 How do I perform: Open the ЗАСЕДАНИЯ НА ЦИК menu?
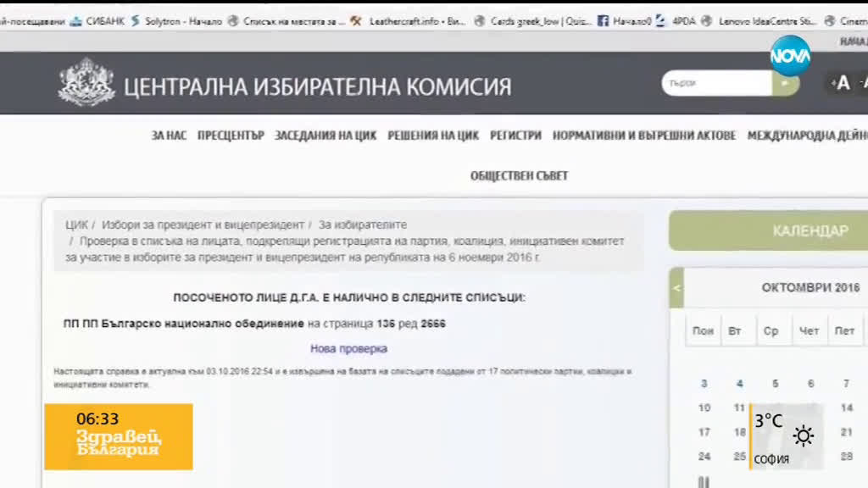tap(325, 136)
